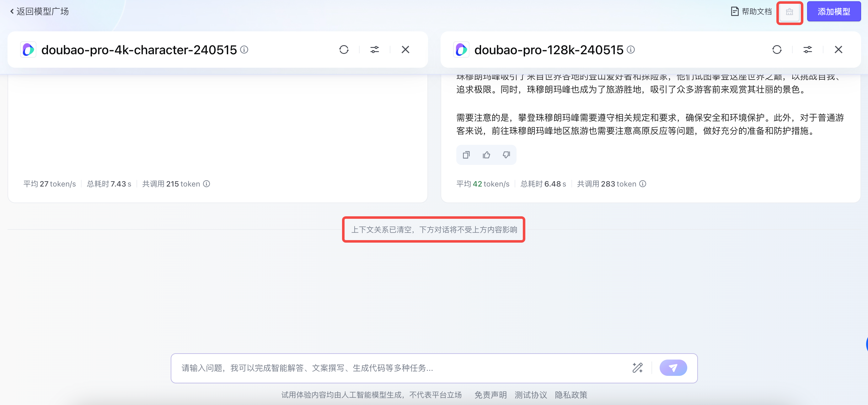Open the 帮助文档 help document link
Screen dimensions: 868x405
[751, 12]
